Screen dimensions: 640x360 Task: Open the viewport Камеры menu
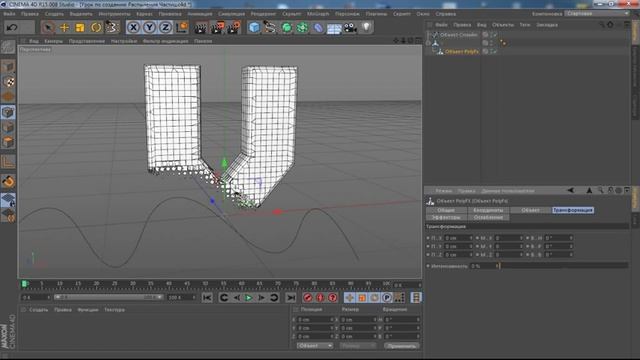pos(53,41)
